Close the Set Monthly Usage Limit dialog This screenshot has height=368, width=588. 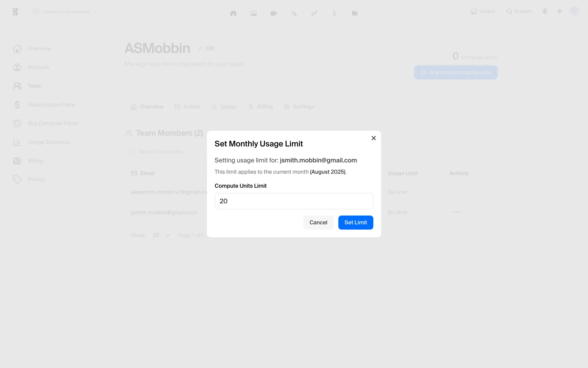(x=373, y=138)
